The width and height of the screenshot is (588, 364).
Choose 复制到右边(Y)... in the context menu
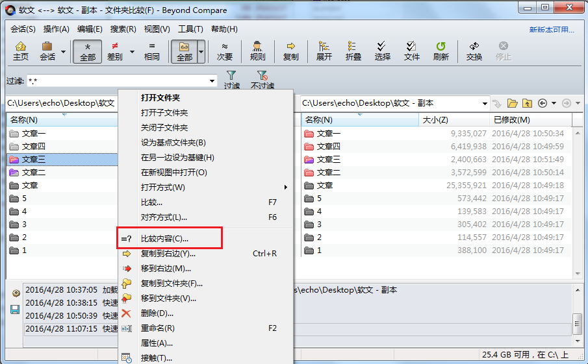pyautogui.click(x=205, y=254)
